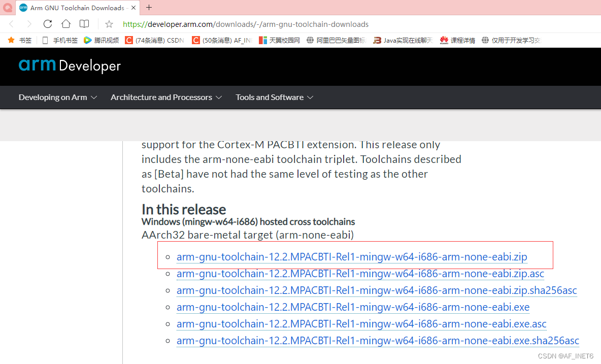The image size is (601, 364).
Task: Open the (74条消息) CSDN bookmark
Action: (x=155, y=40)
